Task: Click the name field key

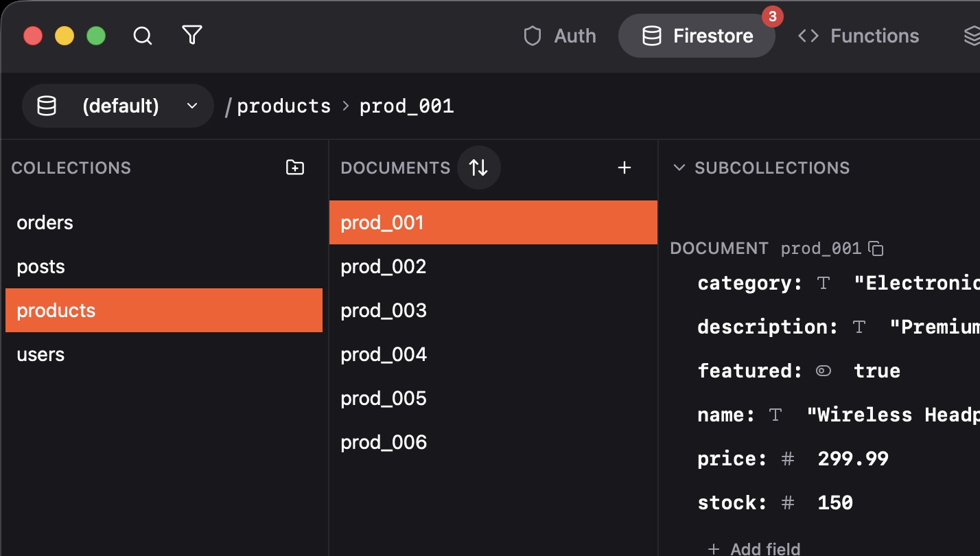Action: click(x=726, y=415)
